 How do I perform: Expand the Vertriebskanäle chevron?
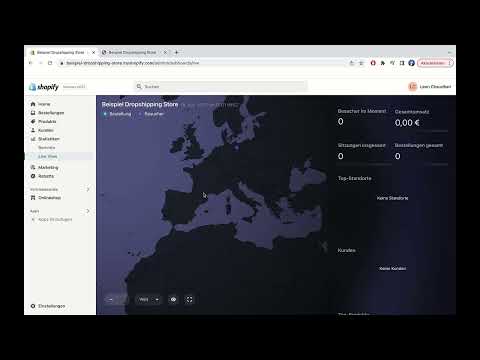coord(88,189)
